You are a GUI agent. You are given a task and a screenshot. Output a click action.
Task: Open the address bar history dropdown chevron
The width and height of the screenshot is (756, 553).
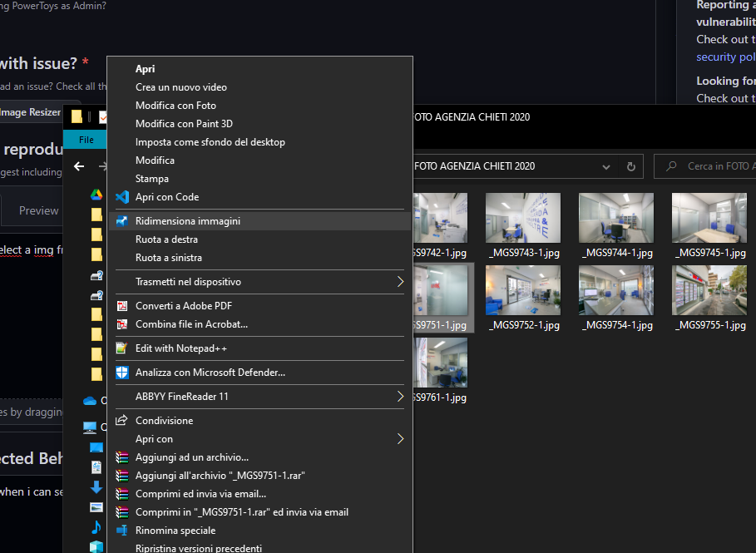(606, 167)
